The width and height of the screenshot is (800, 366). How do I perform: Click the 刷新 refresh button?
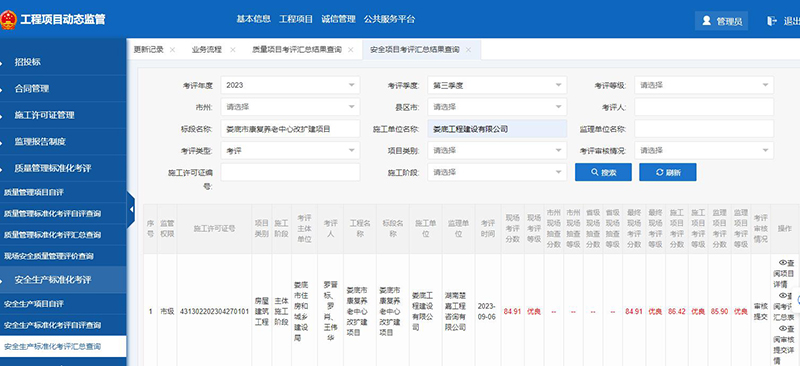click(x=667, y=173)
